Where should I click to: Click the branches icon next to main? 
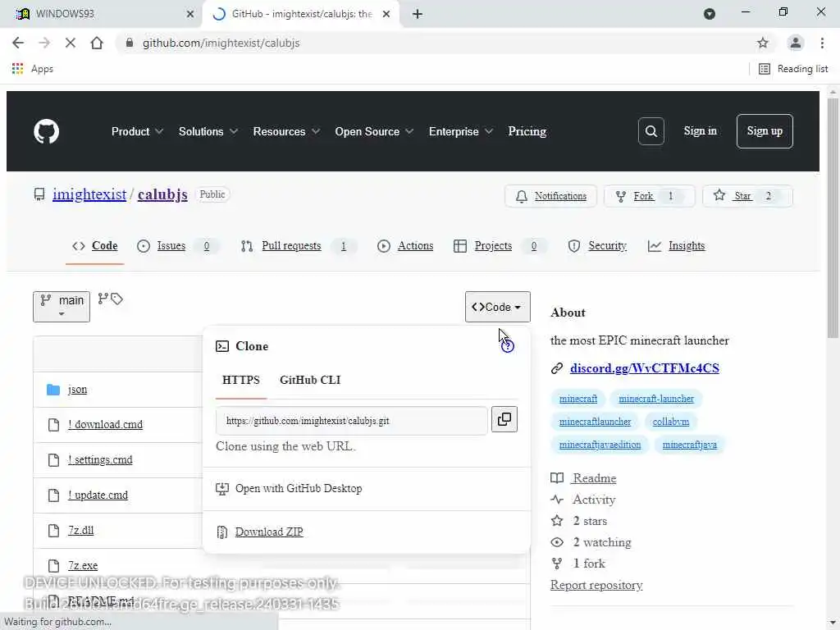pos(103,299)
